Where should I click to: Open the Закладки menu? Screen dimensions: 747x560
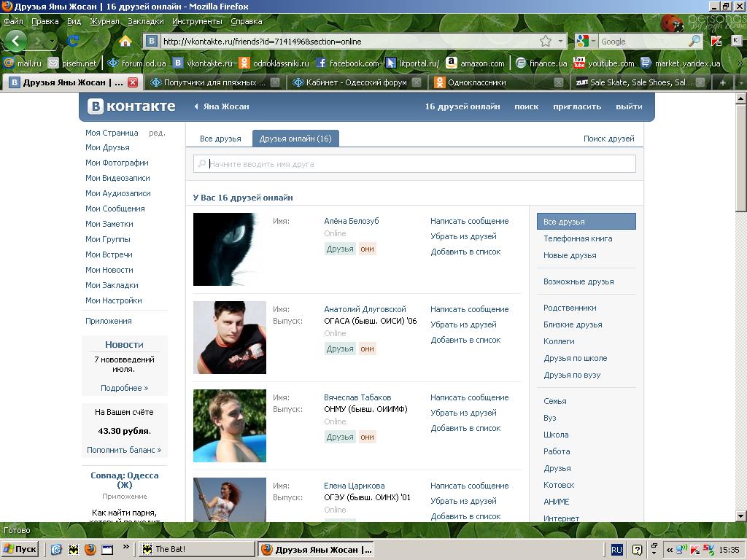coord(146,21)
